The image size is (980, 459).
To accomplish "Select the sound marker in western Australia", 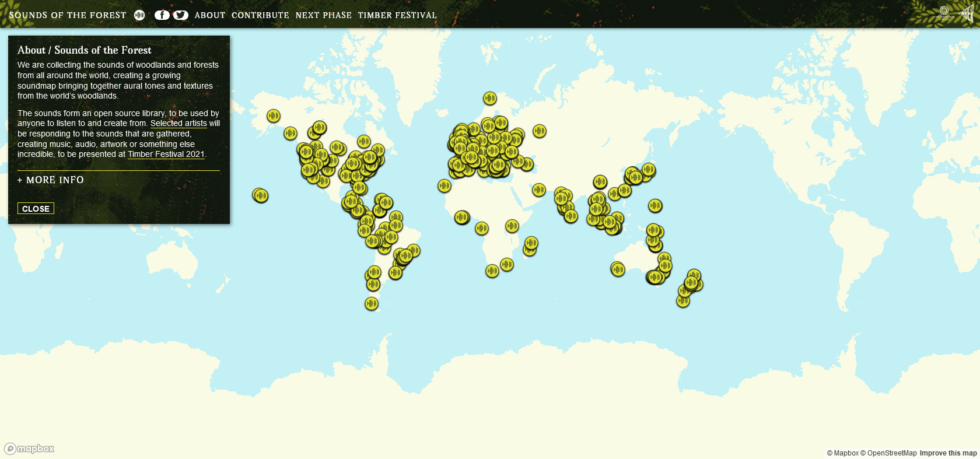I will [x=618, y=269].
